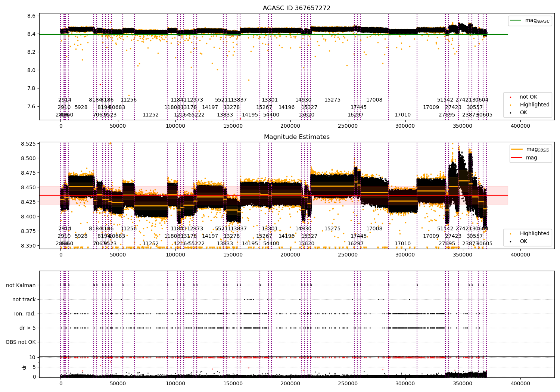Viewport: 560px width, 392px height.
Task: Click obsid label 13301 in Magnitude Estimates panel
Action: tap(270, 229)
